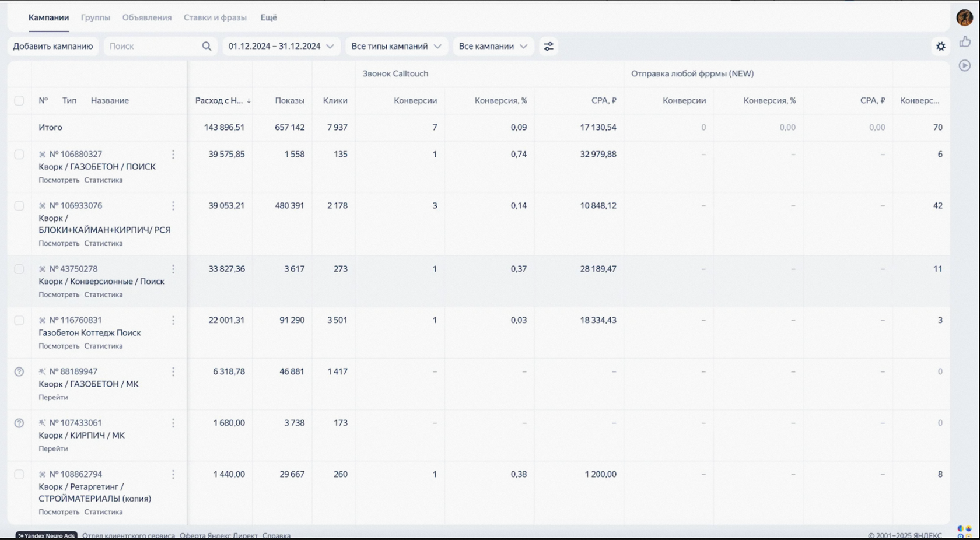Expand the Все кампании dropdown
980x540 pixels.
[493, 46]
